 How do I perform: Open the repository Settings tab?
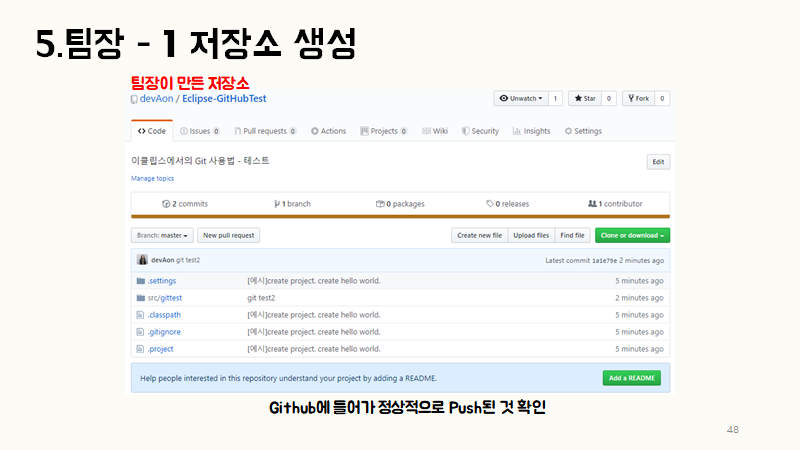[583, 131]
